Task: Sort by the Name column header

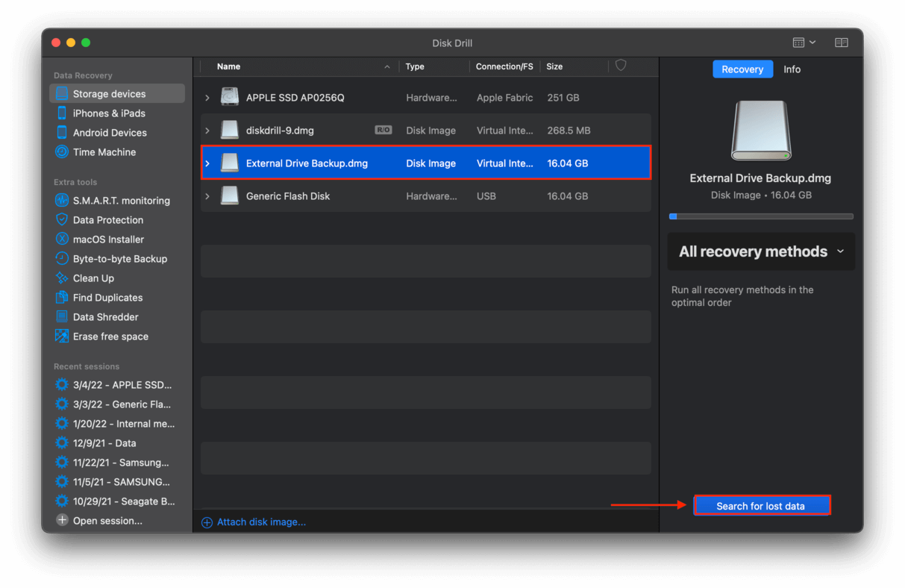Action: pyautogui.click(x=228, y=66)
